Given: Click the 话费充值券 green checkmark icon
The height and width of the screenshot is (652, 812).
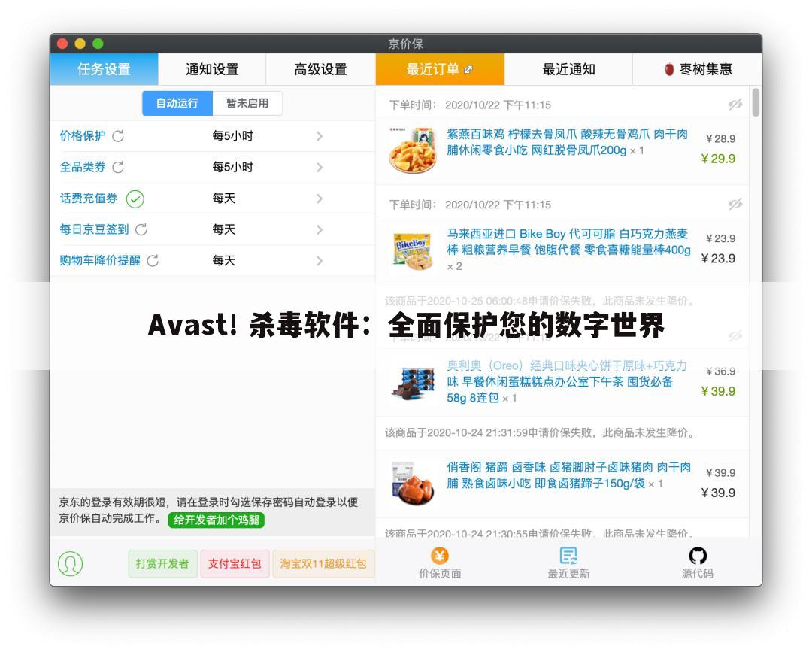Looking at the screenshot, I should point(135,199).
